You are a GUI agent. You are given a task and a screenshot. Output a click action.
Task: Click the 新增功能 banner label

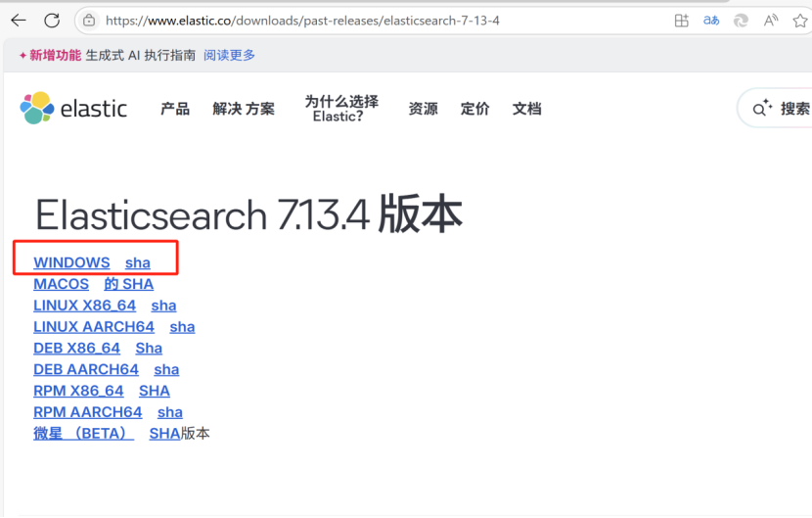(x=55, y=55)
